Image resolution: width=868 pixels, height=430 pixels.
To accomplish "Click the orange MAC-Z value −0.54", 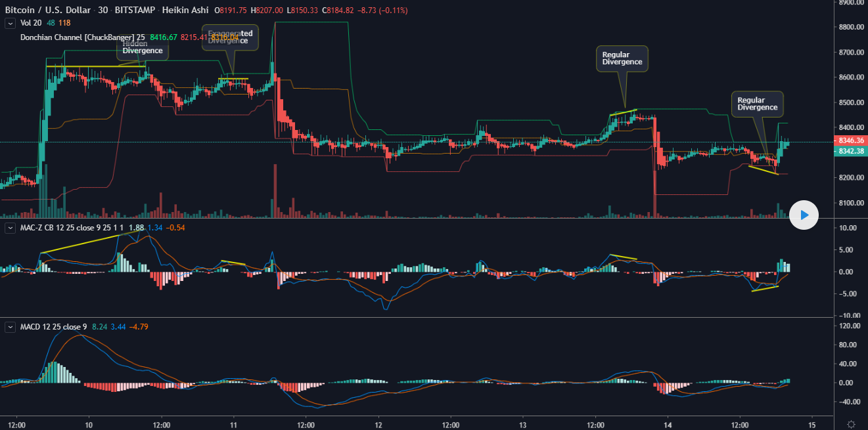I will [x=175, y=228].
